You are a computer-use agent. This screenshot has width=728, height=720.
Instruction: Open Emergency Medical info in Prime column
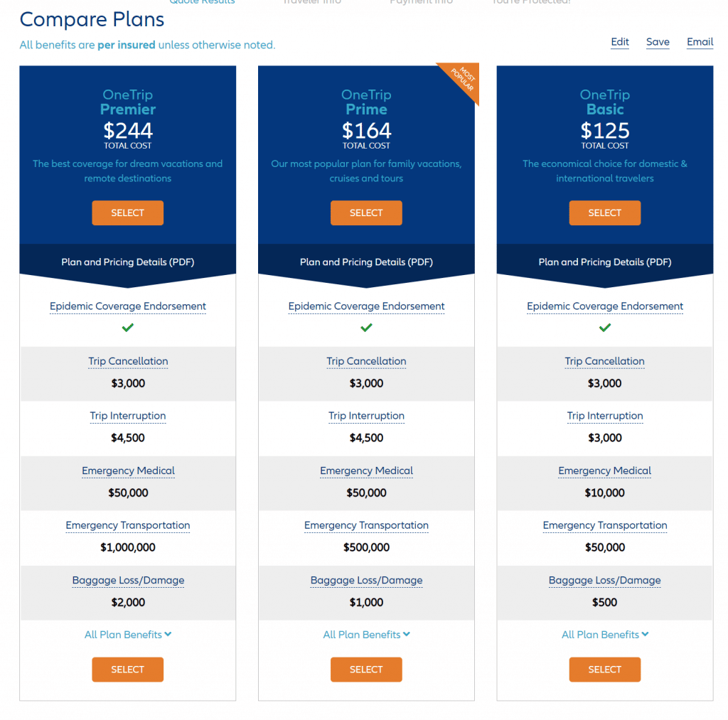tap(366, 471)
